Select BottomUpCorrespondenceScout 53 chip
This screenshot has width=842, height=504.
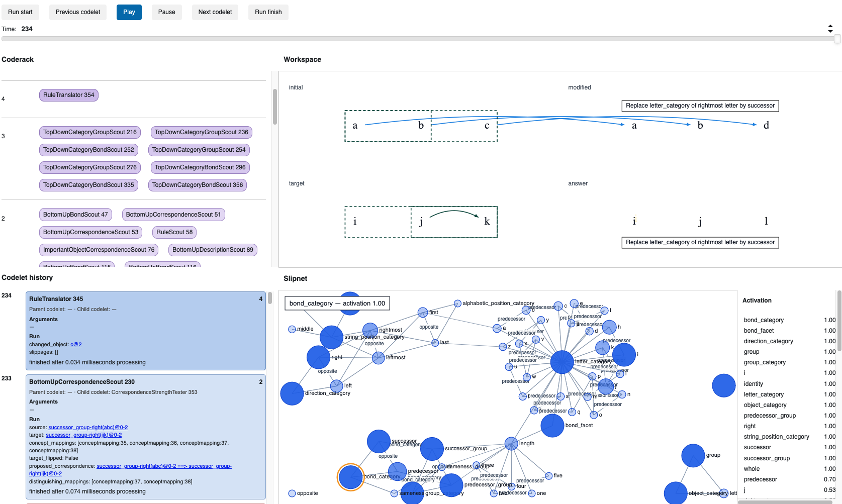(x=90, y=232)
